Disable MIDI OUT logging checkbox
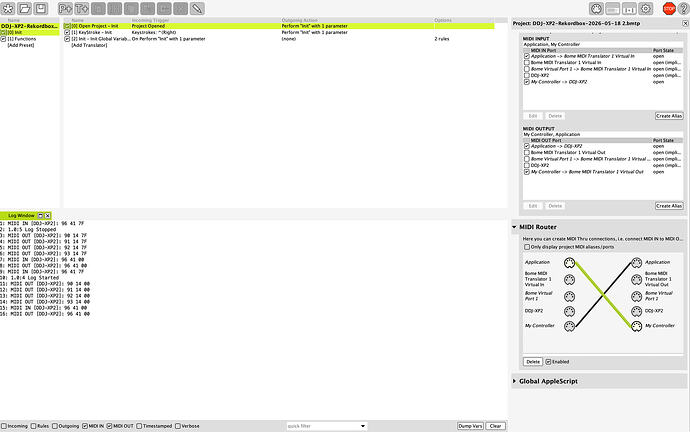Screen dimensions: 690x432 tap(109, 426)
